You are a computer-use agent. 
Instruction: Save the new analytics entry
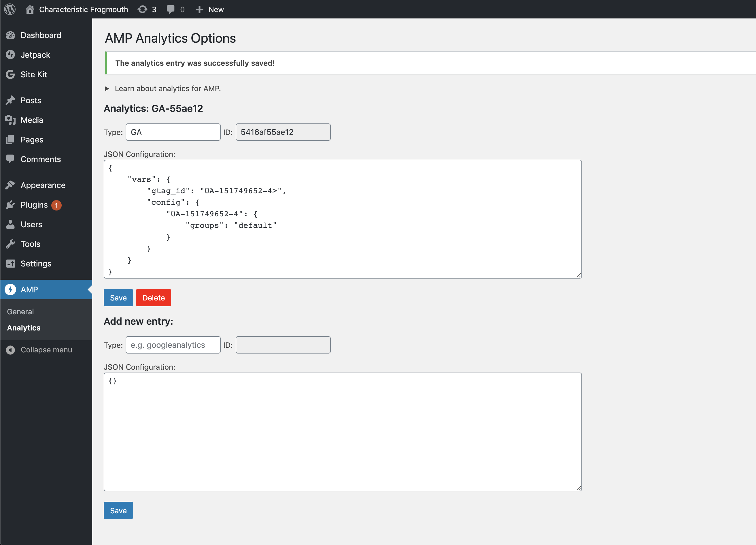click(118, 510)
